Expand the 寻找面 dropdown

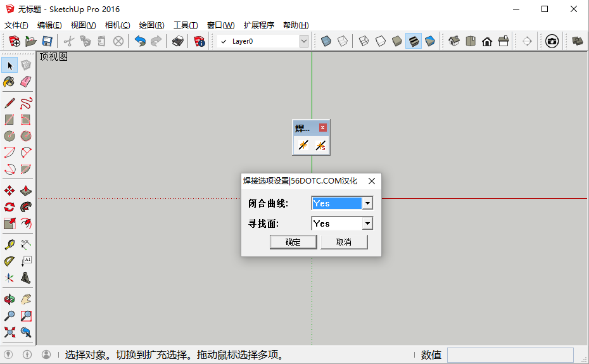coord(367,223)
